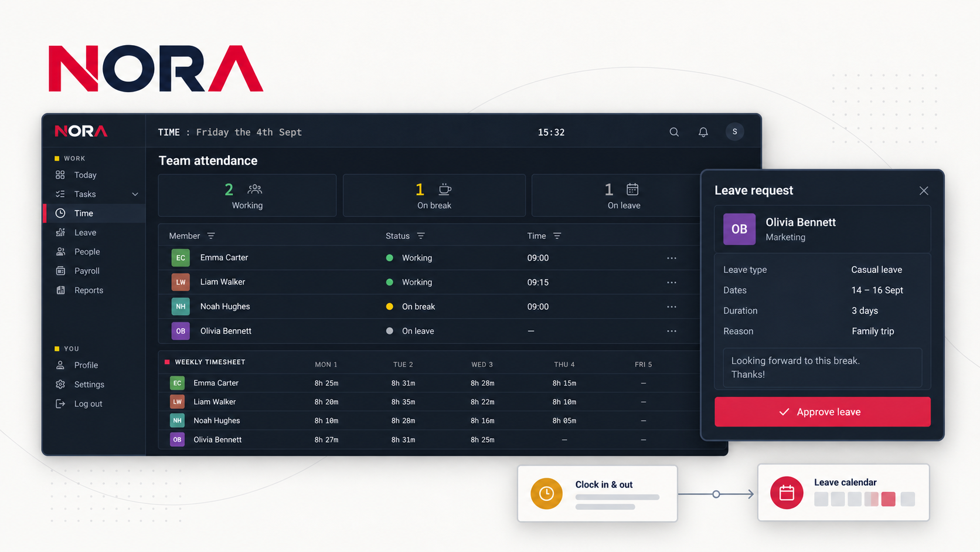Open the Member column filter
The image size is (980, 552).
tap(211, 236)
